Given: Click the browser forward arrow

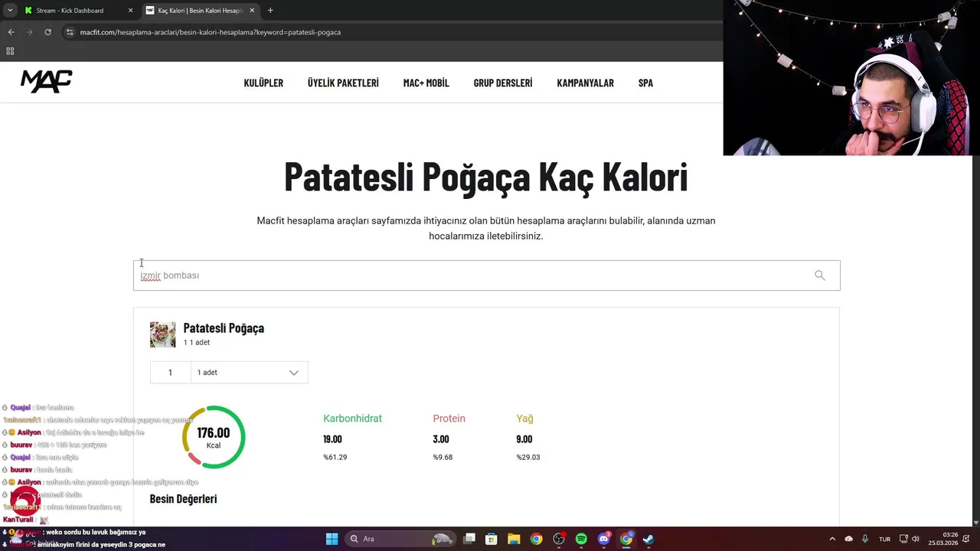Looking at the screenshot, I should point(29,32).
